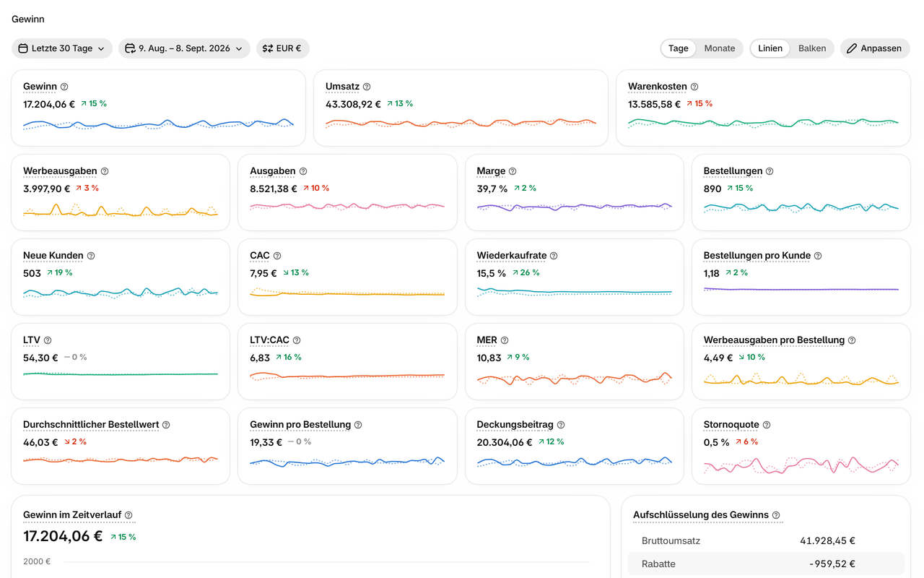924x578 pixels.
Task: Open the Letzte 30 Tage period dropdown
Action: click(x=62, y=48)
